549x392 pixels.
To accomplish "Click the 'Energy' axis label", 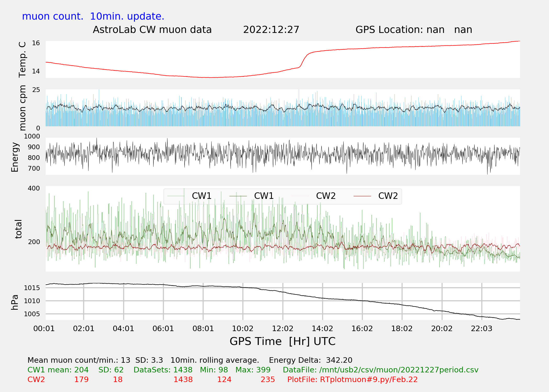I will (x=15, y=157).
